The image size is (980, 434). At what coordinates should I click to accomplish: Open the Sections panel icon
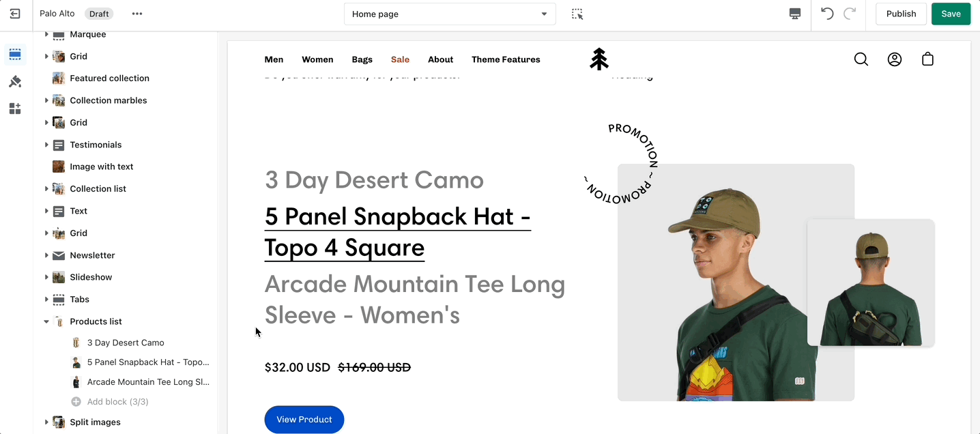[15, 55]
